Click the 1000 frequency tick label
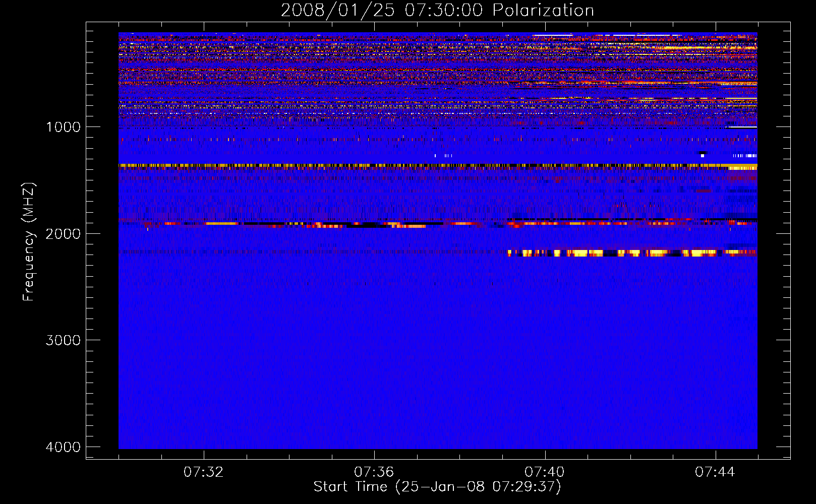 point(63,127)
